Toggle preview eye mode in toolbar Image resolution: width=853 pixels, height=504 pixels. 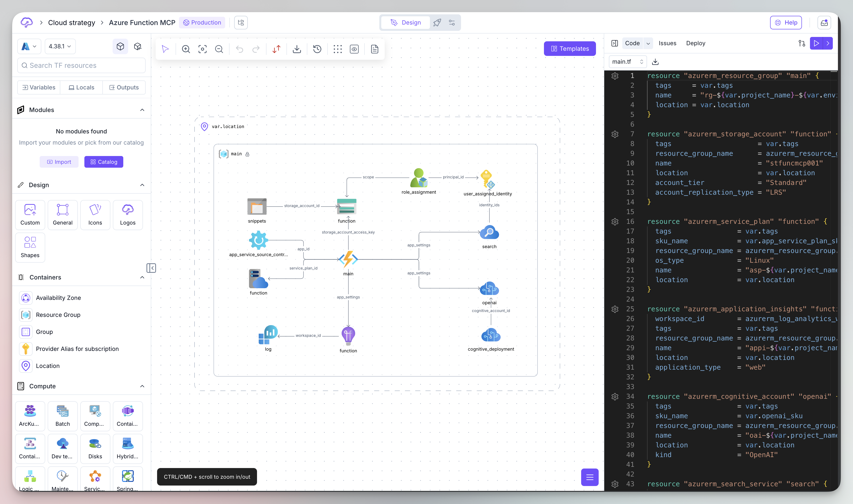click(x=354, y=49)
